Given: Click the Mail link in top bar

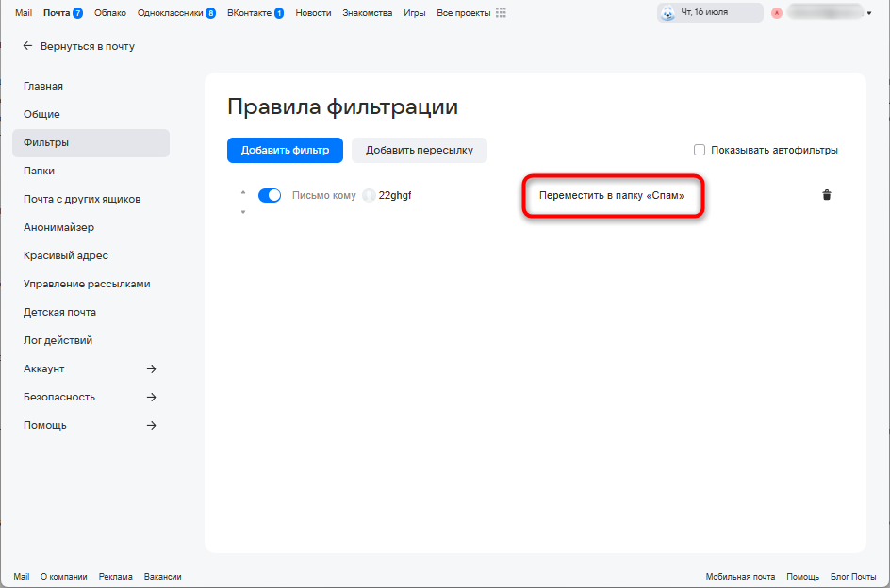Looking at the screenshot, I should tap(24, 12).
